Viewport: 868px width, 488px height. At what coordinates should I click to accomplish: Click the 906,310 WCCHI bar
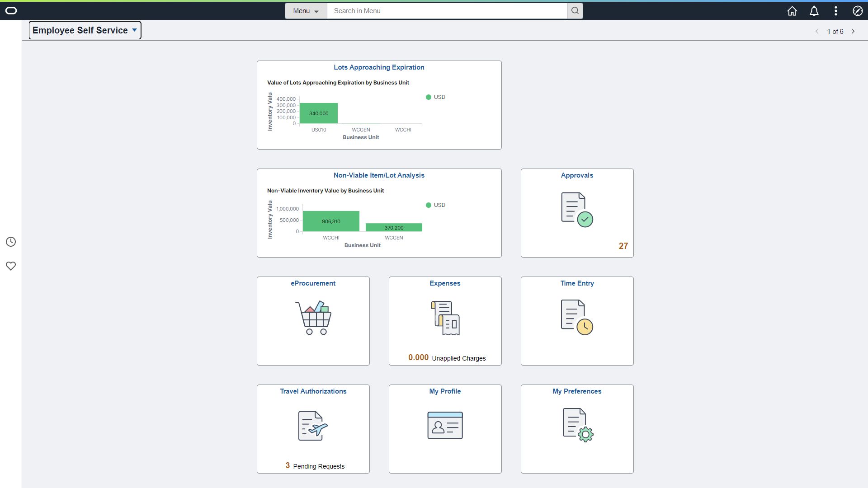[331, 221]
